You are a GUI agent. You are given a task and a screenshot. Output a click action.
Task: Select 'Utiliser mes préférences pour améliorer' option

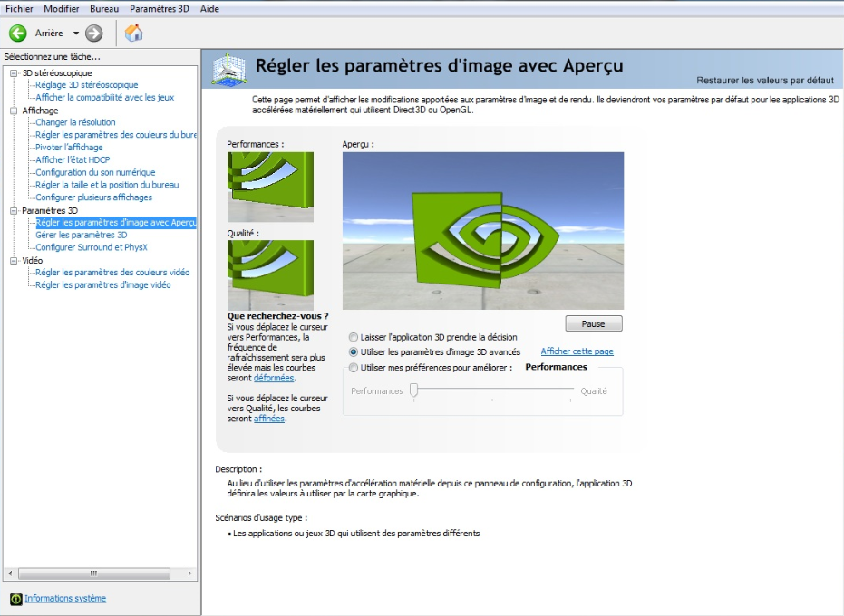coord(354,368)
